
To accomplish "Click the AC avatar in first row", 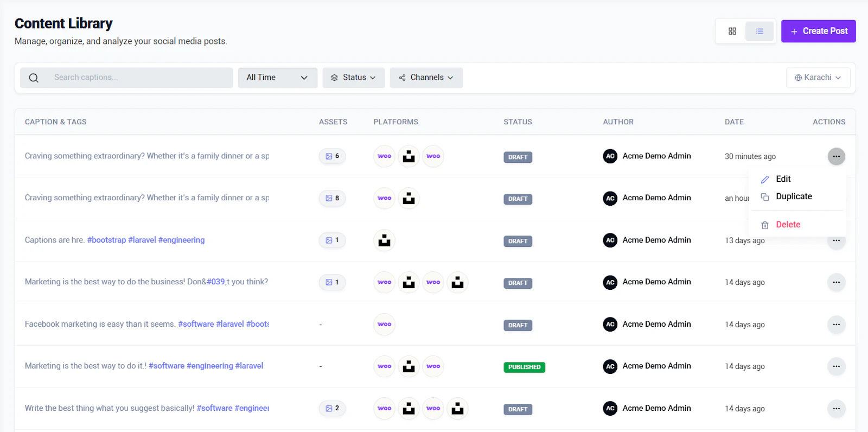I will pyautogui.click(x=610, y=156).
